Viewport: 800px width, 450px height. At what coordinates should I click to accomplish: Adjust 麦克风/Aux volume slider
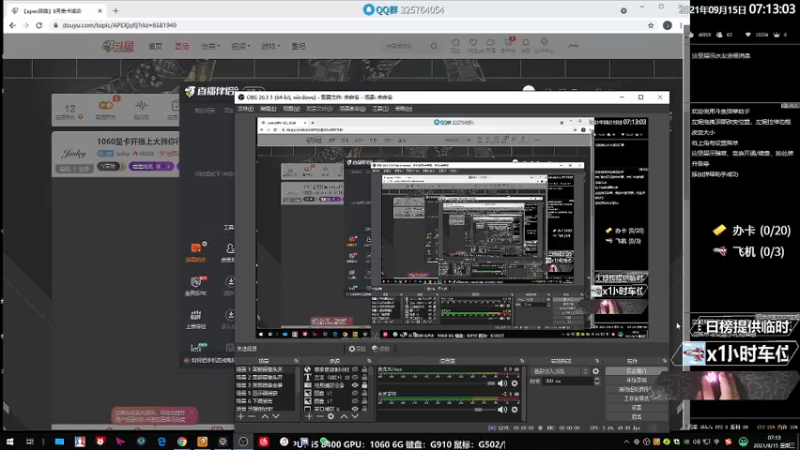pos(437,383)
